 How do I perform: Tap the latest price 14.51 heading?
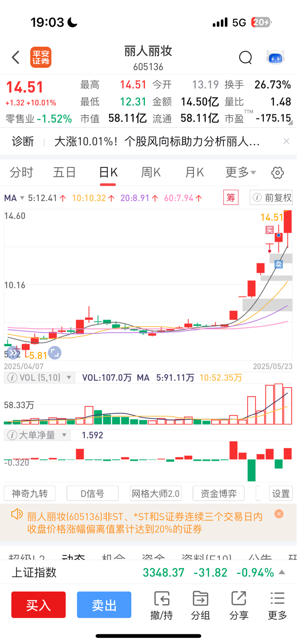(x=25, y=87)
